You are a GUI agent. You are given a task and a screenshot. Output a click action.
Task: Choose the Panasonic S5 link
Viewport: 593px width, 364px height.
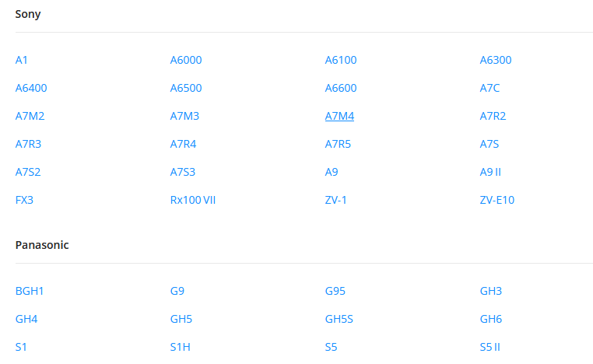click(331, 347)
